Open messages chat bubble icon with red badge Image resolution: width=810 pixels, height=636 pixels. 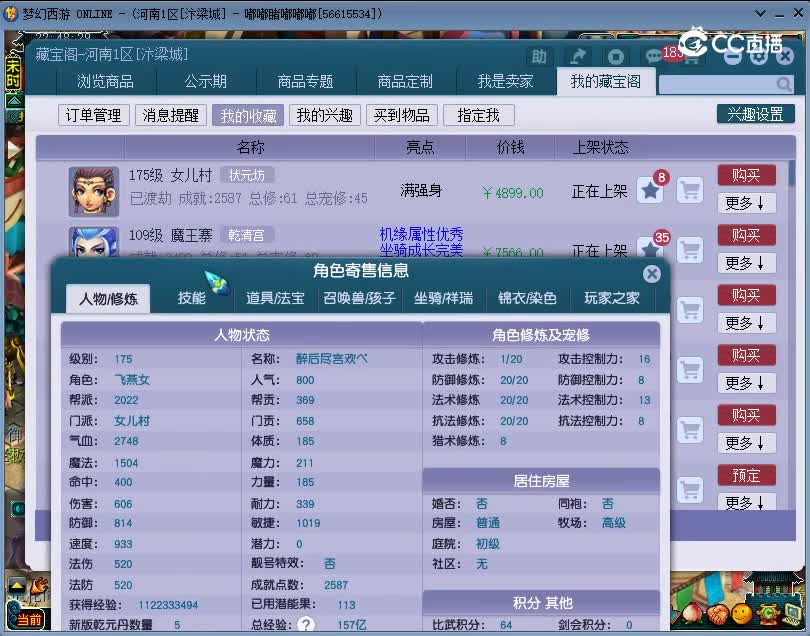coord(653,56)
